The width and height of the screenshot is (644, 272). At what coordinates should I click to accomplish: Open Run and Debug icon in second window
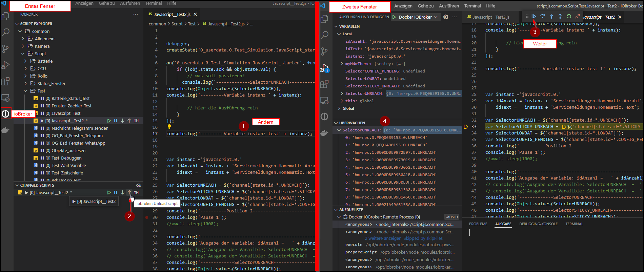click(324, 68)
